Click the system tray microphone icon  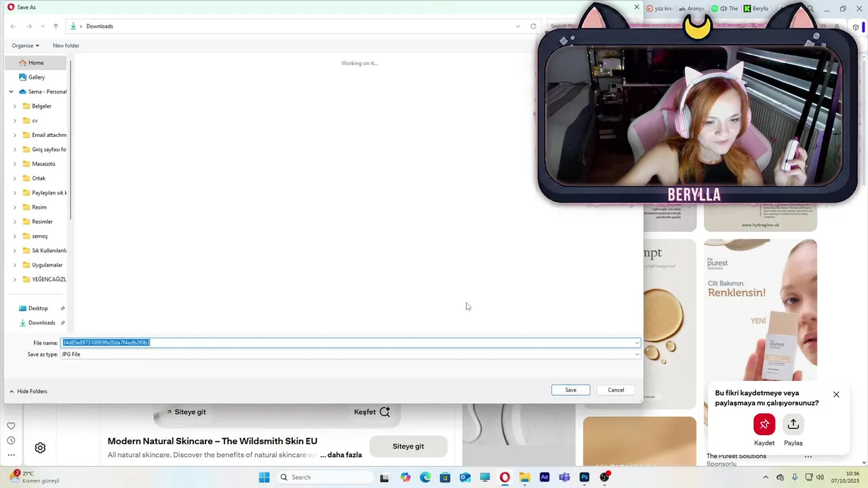tap(795, 477)
